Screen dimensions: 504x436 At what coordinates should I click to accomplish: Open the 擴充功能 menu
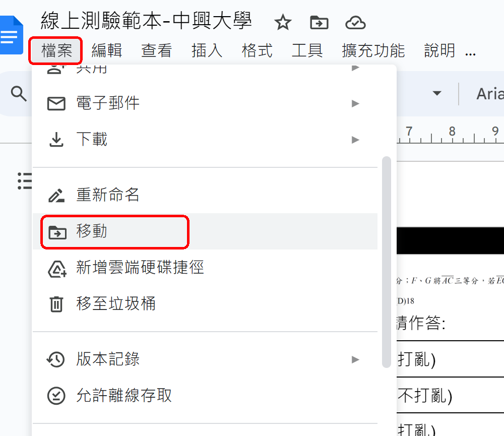tap(373, 50)
